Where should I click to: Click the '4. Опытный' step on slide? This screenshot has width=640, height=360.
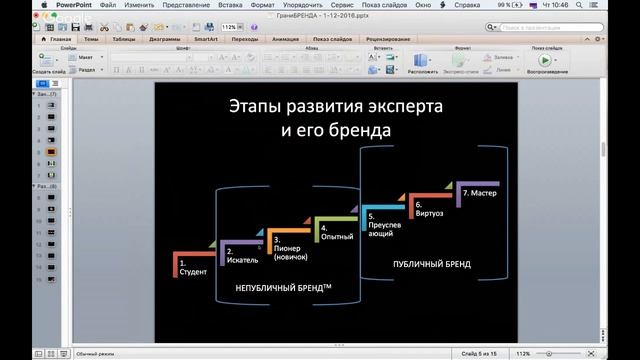(x=337, y=233)
